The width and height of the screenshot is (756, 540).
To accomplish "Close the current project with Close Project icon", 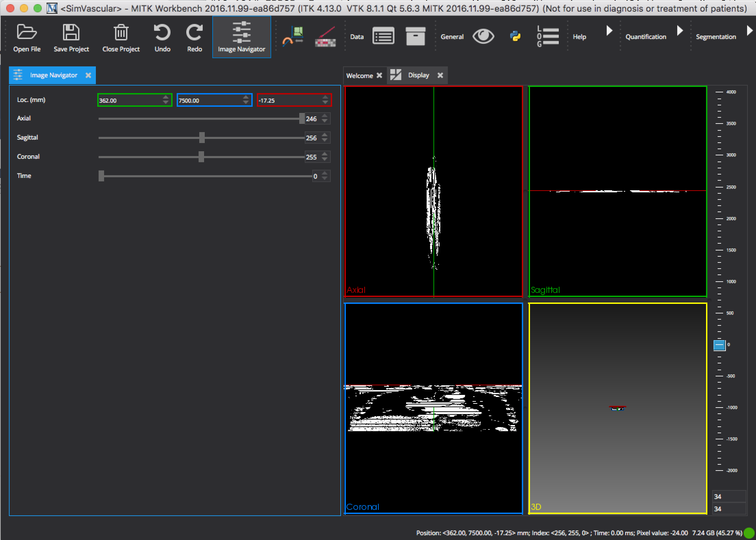I will point(121,36).
